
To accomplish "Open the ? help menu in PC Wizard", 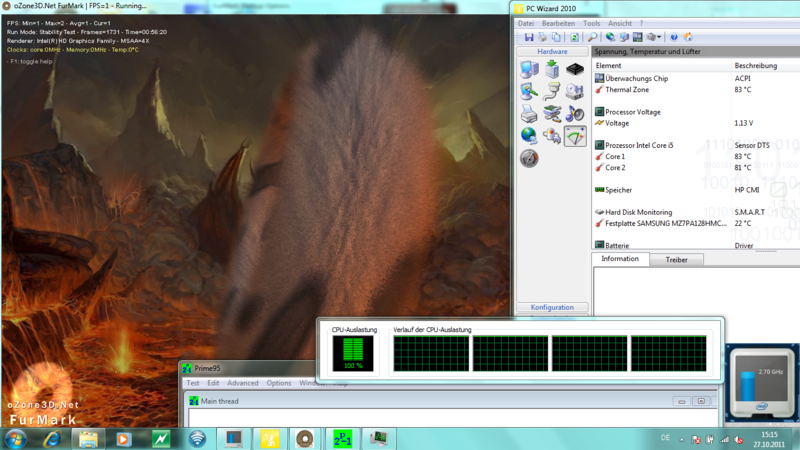I will coord(641,23).
